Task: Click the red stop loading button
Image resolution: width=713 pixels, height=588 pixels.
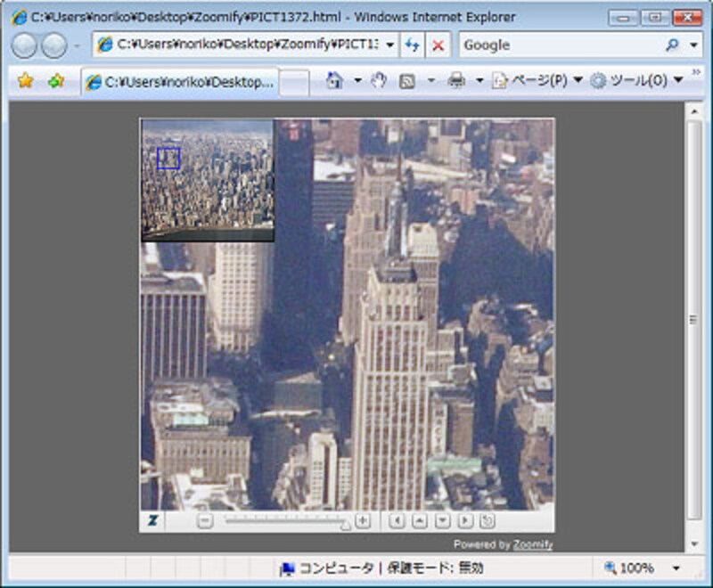Action: pos(438,45)
